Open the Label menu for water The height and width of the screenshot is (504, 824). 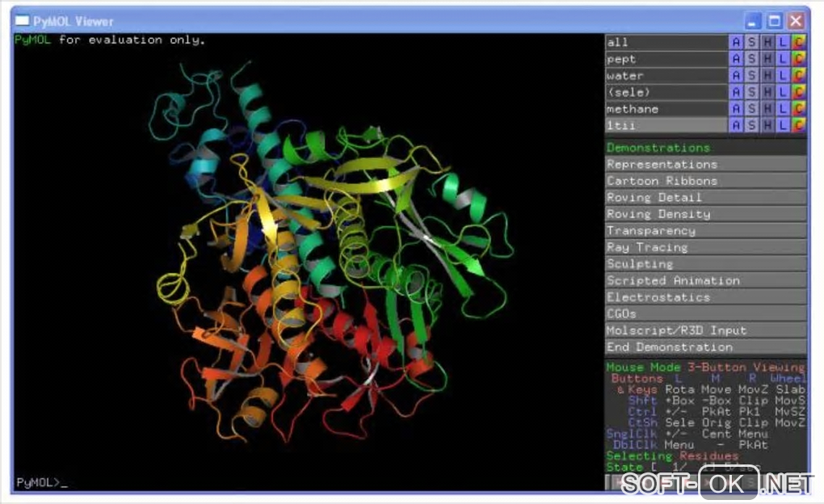(x=783, y=76)
